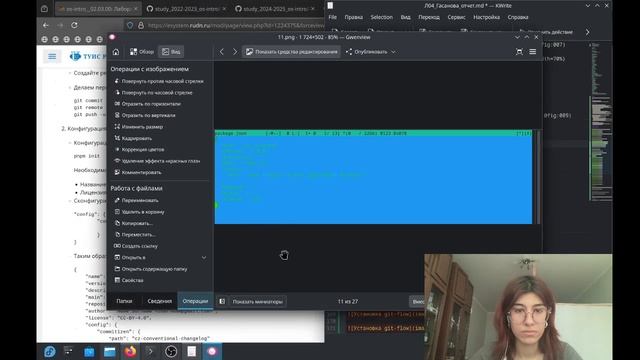Choose Копировать... file operation
Image resolution: width=640 pixels, height=360 pixels.
[133, 223]
